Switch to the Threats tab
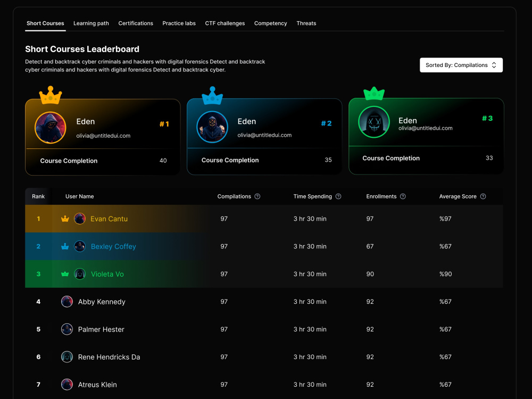 306,23
